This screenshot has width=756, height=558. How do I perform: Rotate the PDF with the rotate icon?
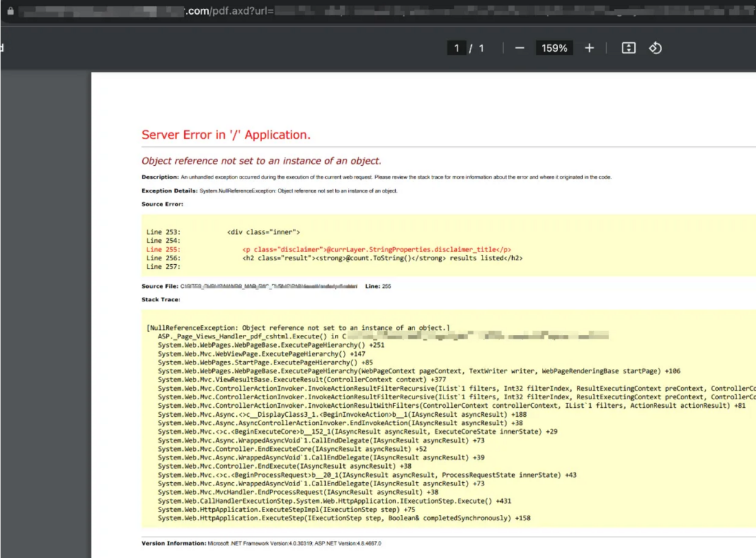pyautogui.click(x=655, y=48)
